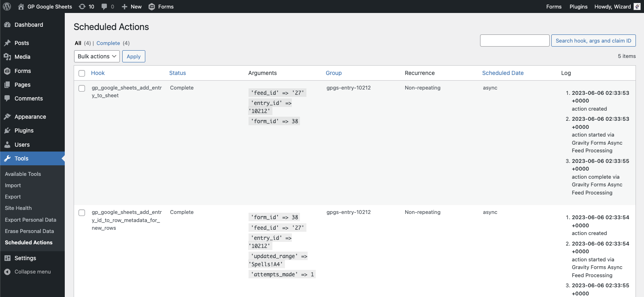Click the Pages icon in the sidebar
This screenshot has width=644, height=297.
[7, 85]
